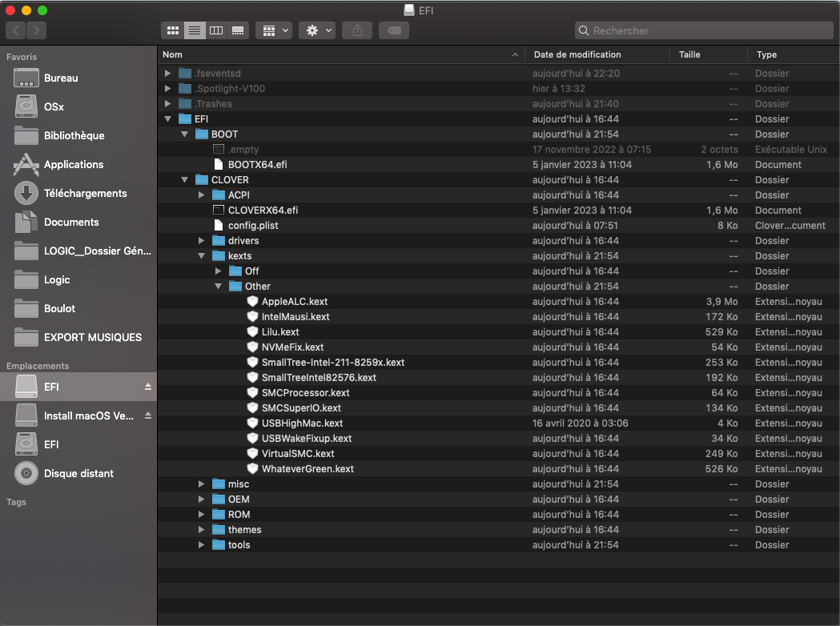Select VirtualSMC.kext
The width and height of the screenshot is (840, 626).
click(x=498, y=454)
